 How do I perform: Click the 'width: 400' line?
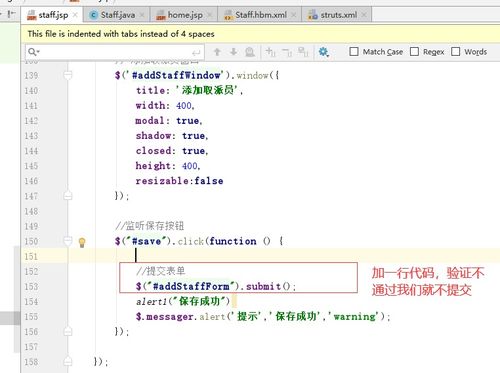point(165,106)
